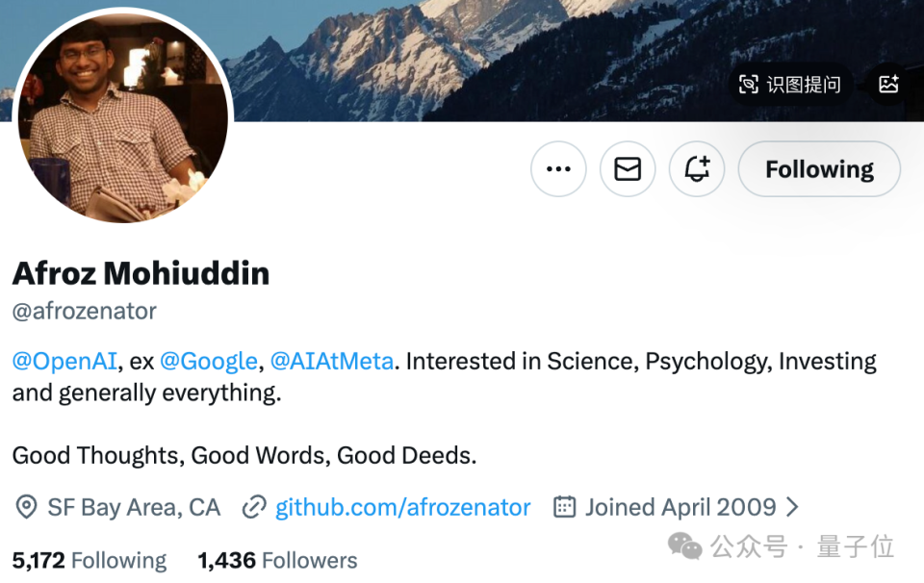Toggle the Following button
This screenshot has width=924, height=583.
coord(819,169)
